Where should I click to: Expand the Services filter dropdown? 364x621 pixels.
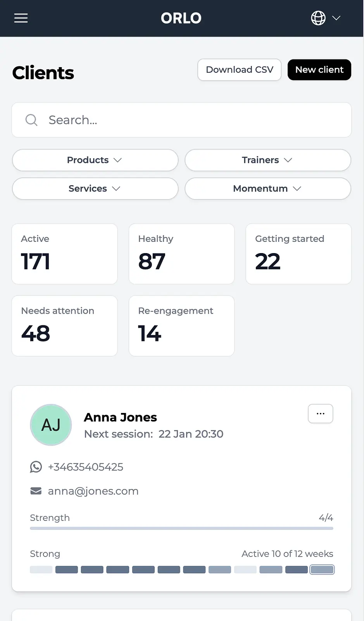click(x=95, y=188)
